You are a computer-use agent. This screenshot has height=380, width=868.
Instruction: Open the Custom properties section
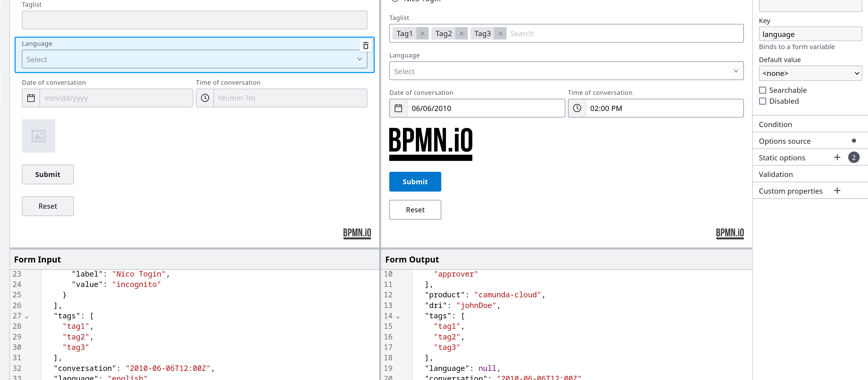click(790, 191)
